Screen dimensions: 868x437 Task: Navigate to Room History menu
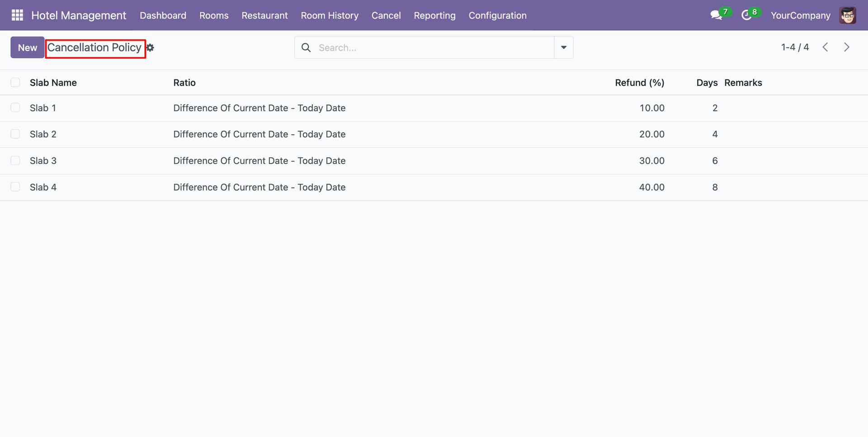tap(330, 15)
